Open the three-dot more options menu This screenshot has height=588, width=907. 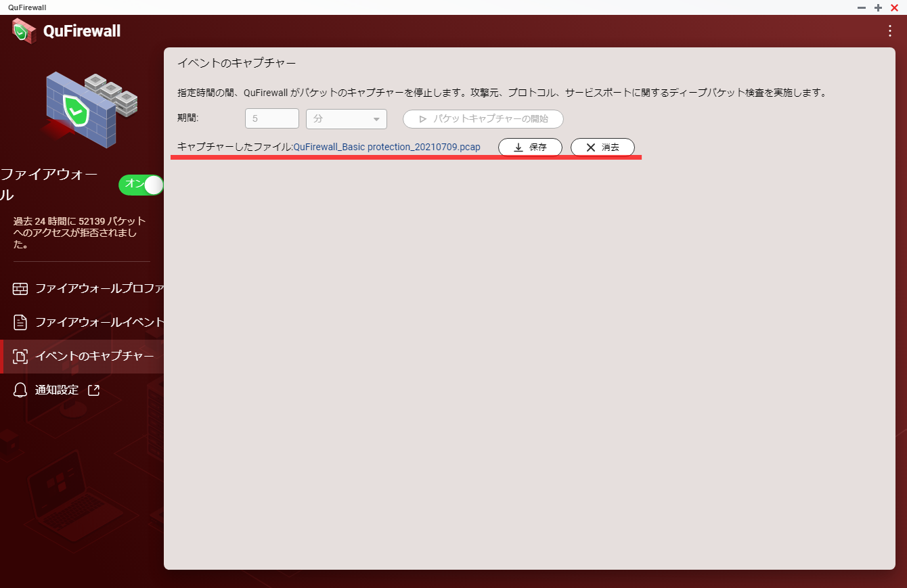[889, 30]
